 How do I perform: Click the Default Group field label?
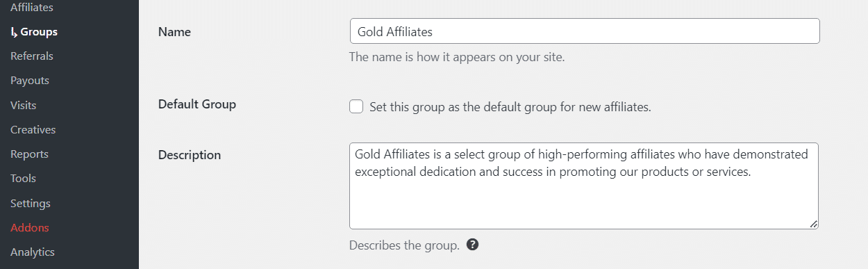tap(197, 104)
